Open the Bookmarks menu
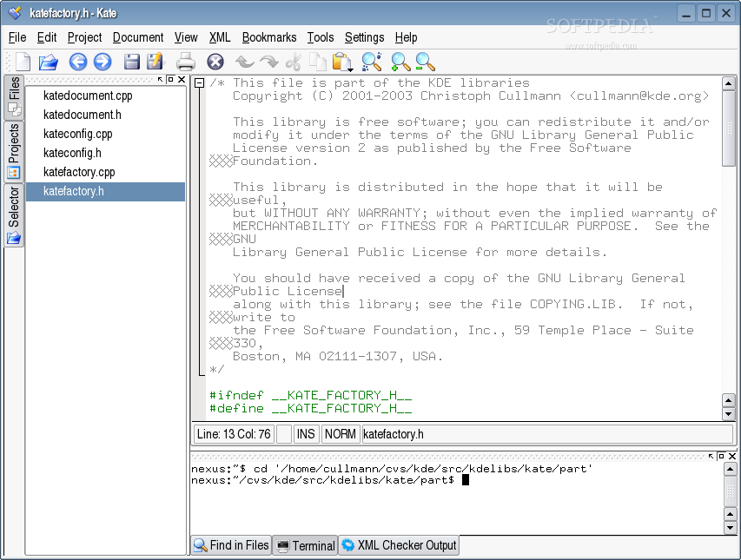Viewport: 741px width, 560px height. click(268, 37)
